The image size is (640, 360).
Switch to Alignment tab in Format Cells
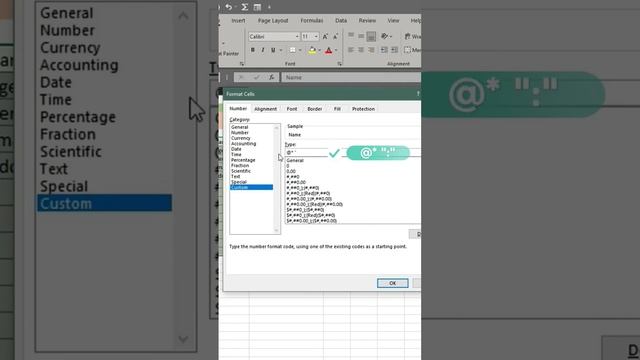tap(265, 109)
